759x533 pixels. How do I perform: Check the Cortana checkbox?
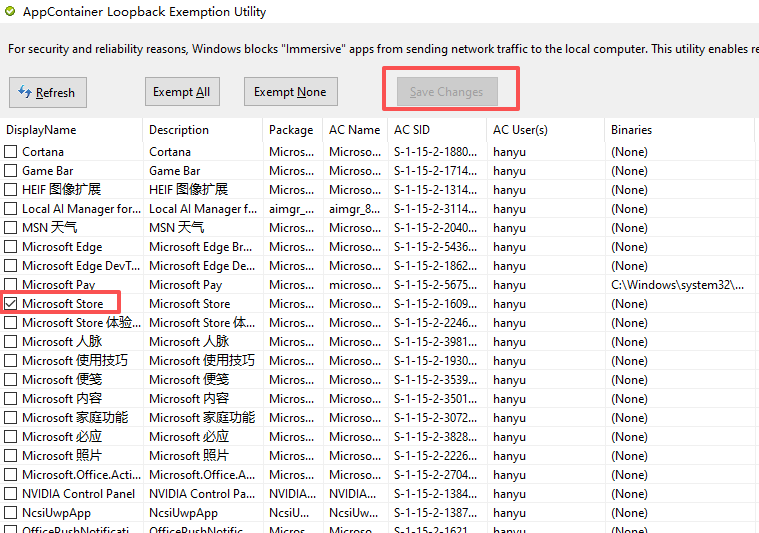(10, 152)
